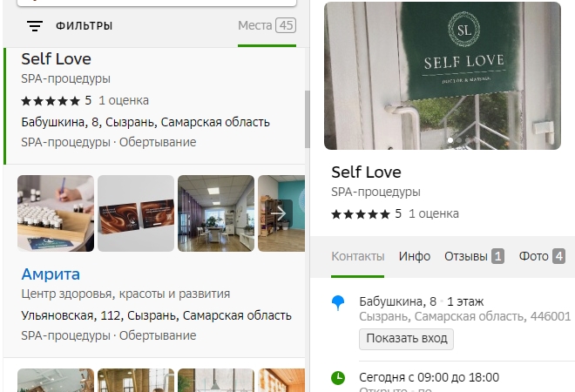The width and height of the screenshot is (575, 392).
Task: Click the star rating in left listing
Action: click(51, 101)
